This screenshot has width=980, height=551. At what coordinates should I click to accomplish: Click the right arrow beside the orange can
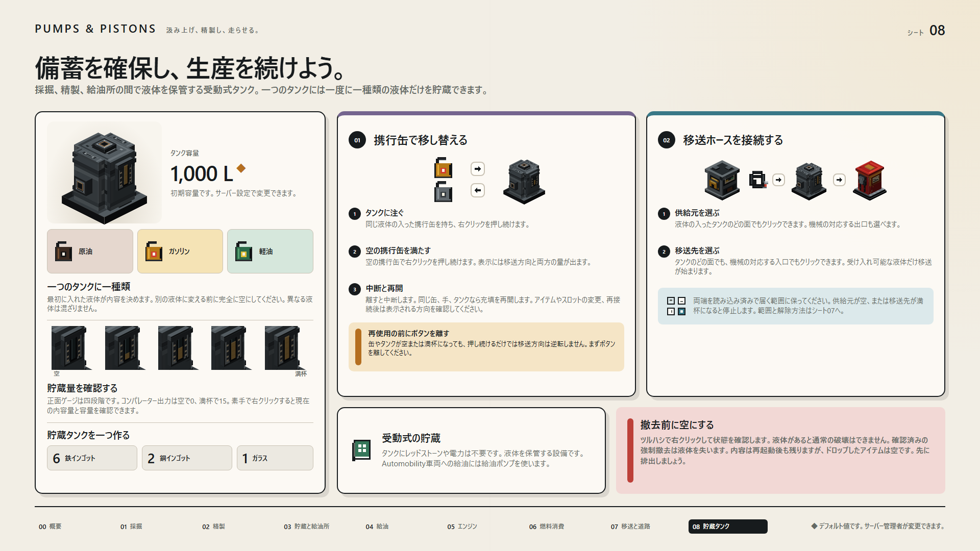pos(478,169)
